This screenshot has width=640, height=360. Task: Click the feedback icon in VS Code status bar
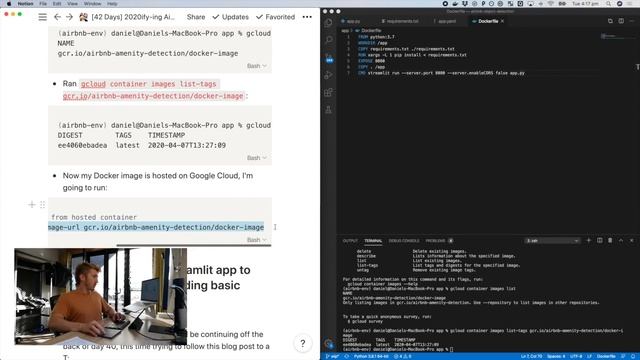tap(623, 356)
